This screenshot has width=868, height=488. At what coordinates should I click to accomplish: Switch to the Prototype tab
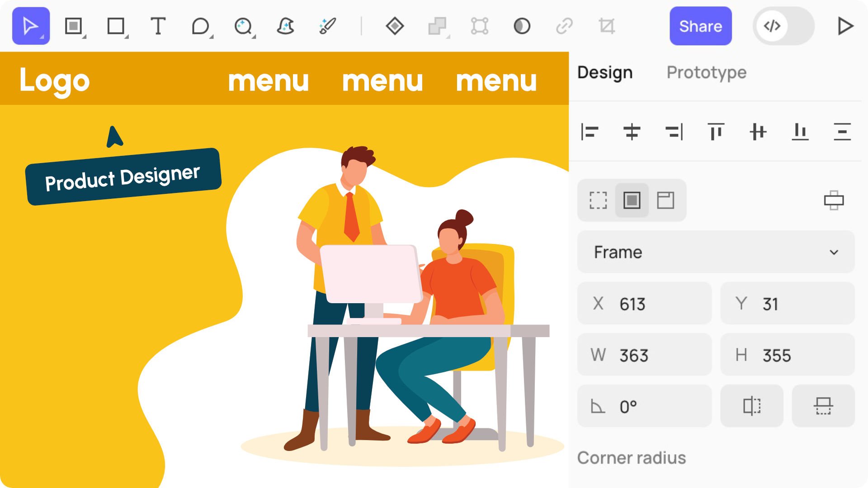pyautogui.click(x=706, y=72)
